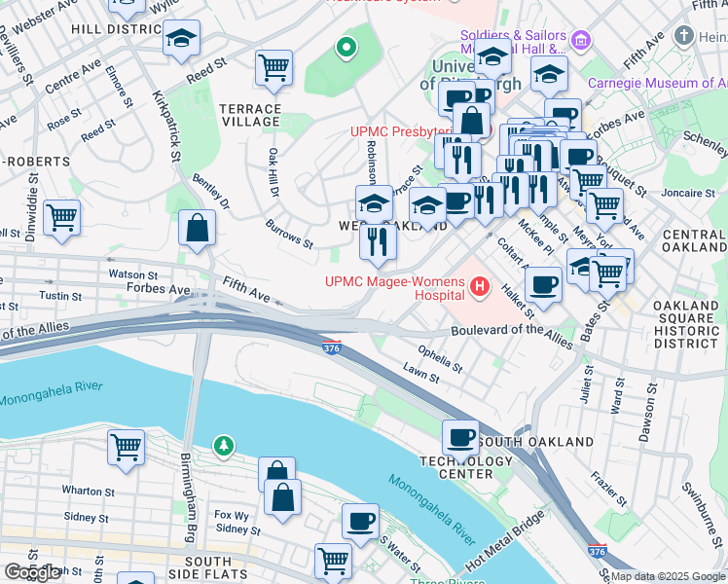The width and height of the screenshot is (728, 584).
Task: Open the coffee cup marker next to Bouquet St
Action: pos(578,158)
